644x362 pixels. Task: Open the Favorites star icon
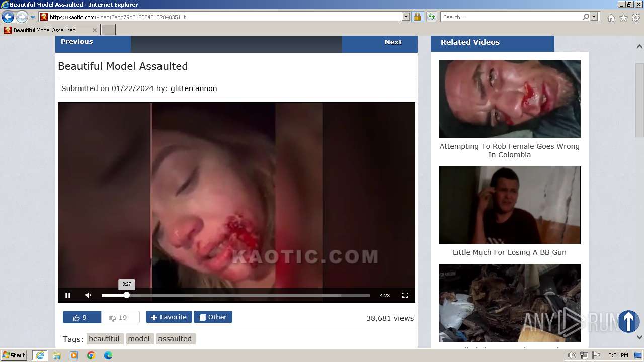[623, 18]
